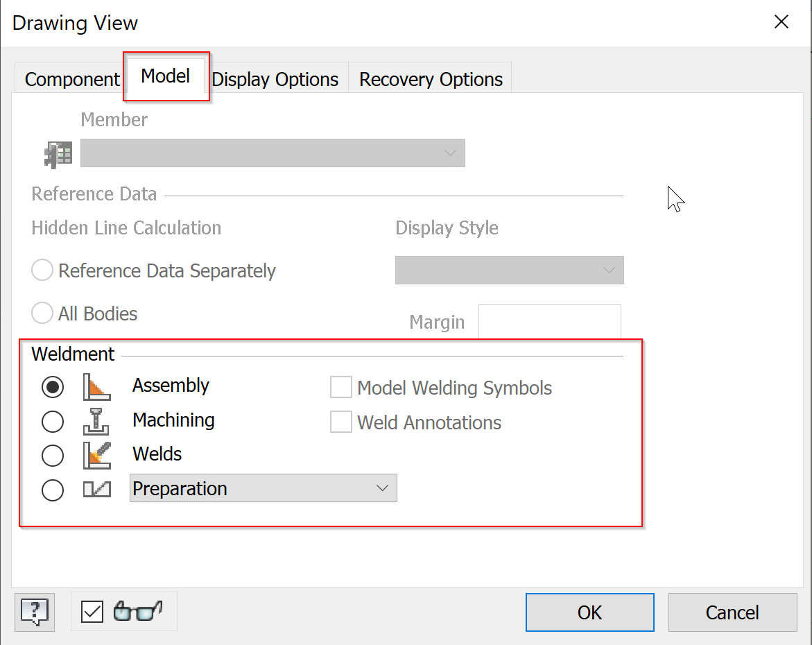Confirm settings with OK
812x645 pixels.
point(589,612)
